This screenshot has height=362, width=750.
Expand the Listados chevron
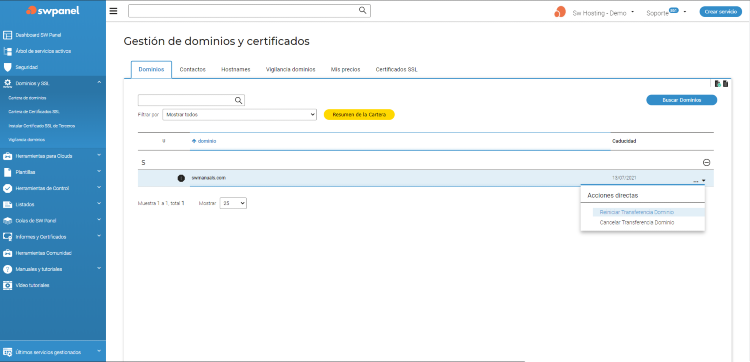coord(99,203)
